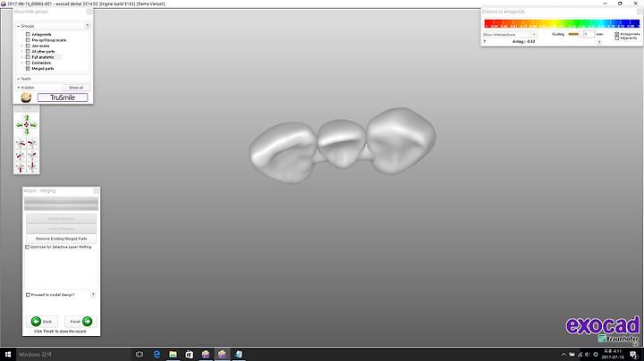This screenshot has width=644, height=361.
Task: Close the Distance to Antagonists panel
Action: (639, 12)
